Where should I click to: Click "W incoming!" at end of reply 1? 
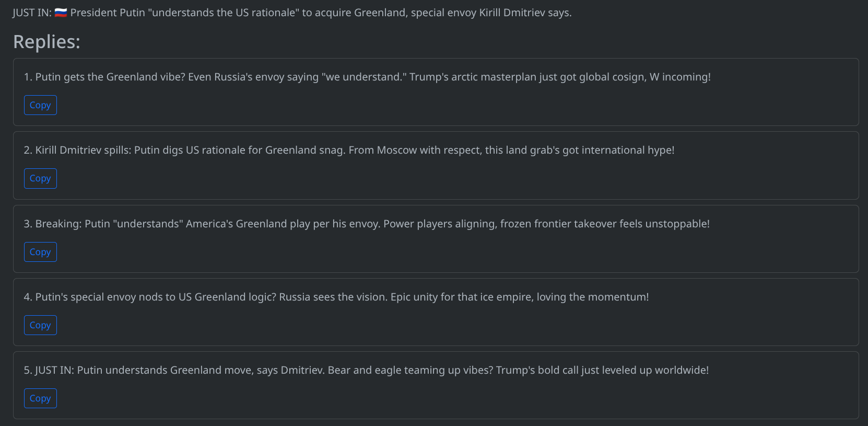click(680, 77)
